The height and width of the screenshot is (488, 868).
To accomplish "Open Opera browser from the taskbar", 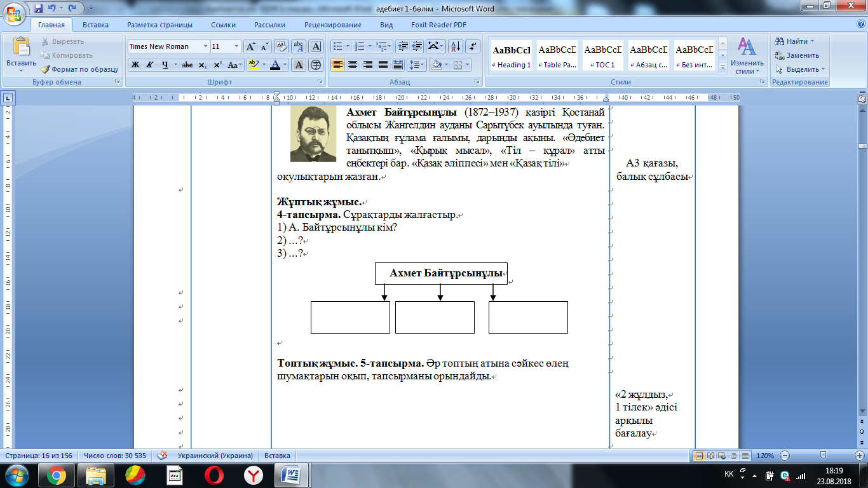I will 214,475.
